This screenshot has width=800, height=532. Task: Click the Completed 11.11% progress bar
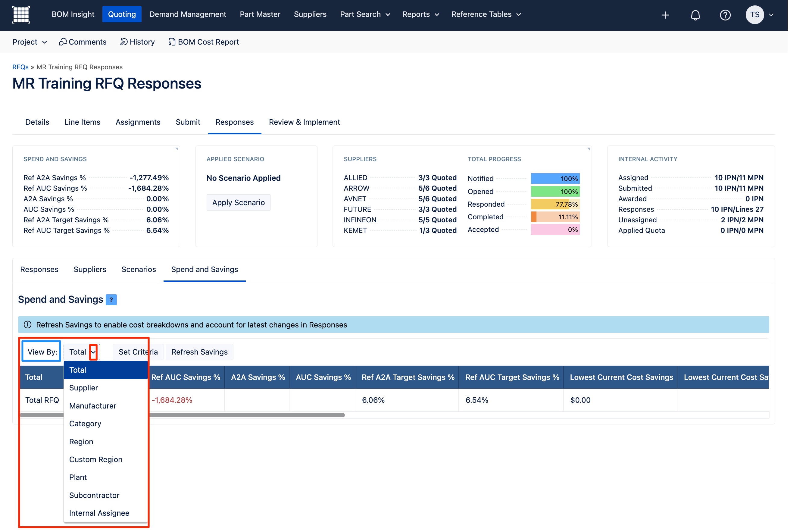coord(555,217)
